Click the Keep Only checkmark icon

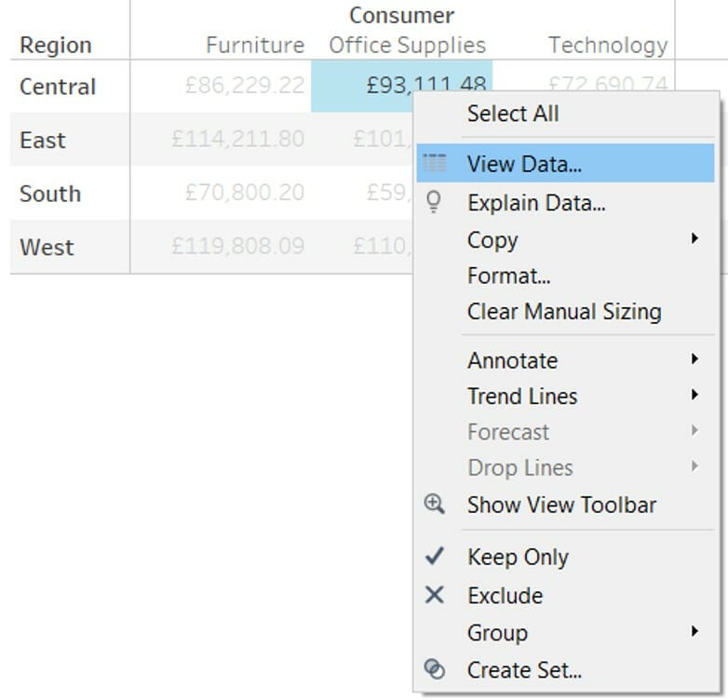435,557
